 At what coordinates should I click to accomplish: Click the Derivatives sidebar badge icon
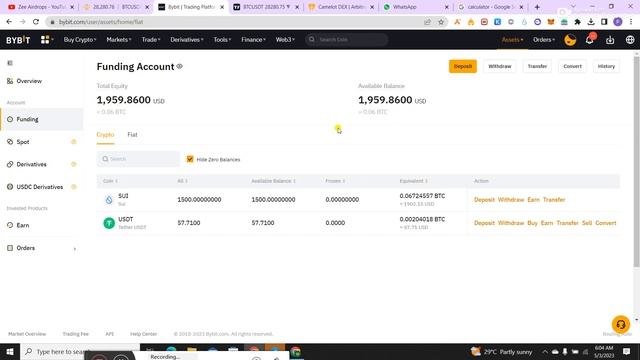point(74,164)
